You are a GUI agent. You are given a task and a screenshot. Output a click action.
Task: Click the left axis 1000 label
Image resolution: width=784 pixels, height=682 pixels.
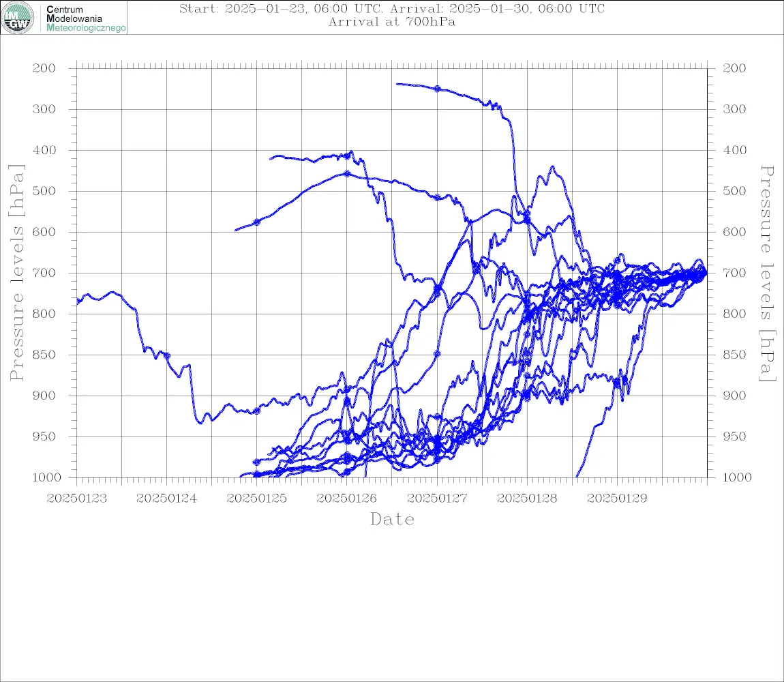click(x=46, y=477)
